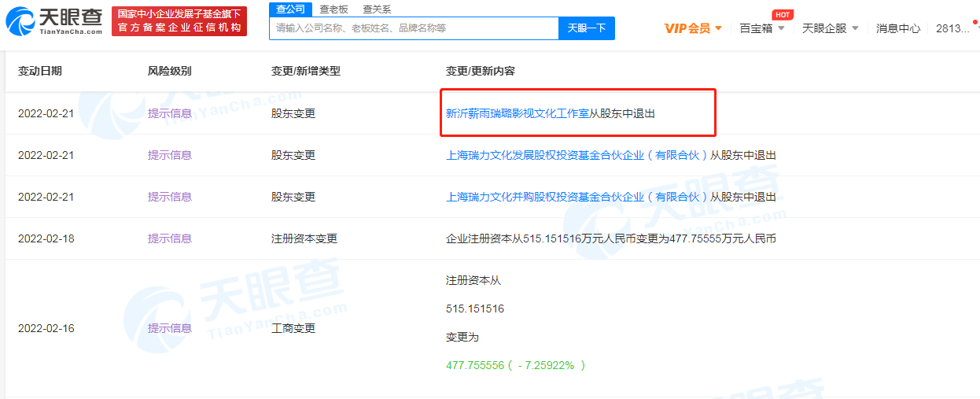Click the 515.151516 original capital value
This screenshot has width=980, height=399.
coord(475,308)
